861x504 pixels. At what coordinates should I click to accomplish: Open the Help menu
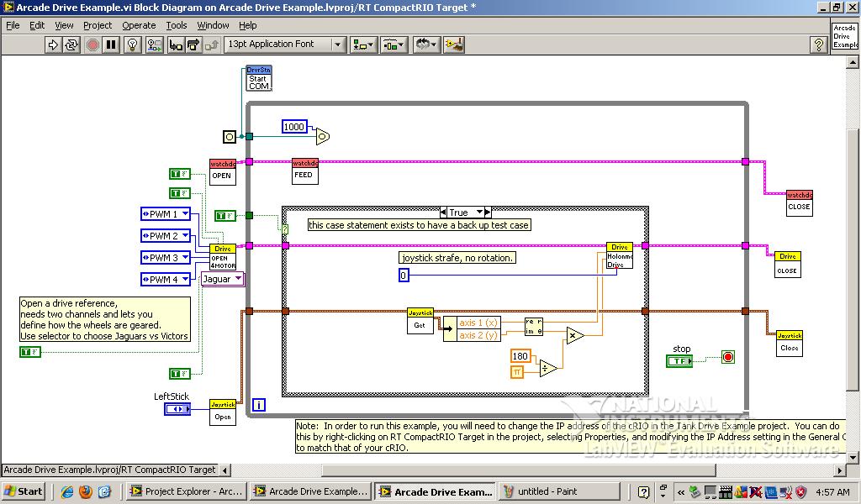coord(248,25)
